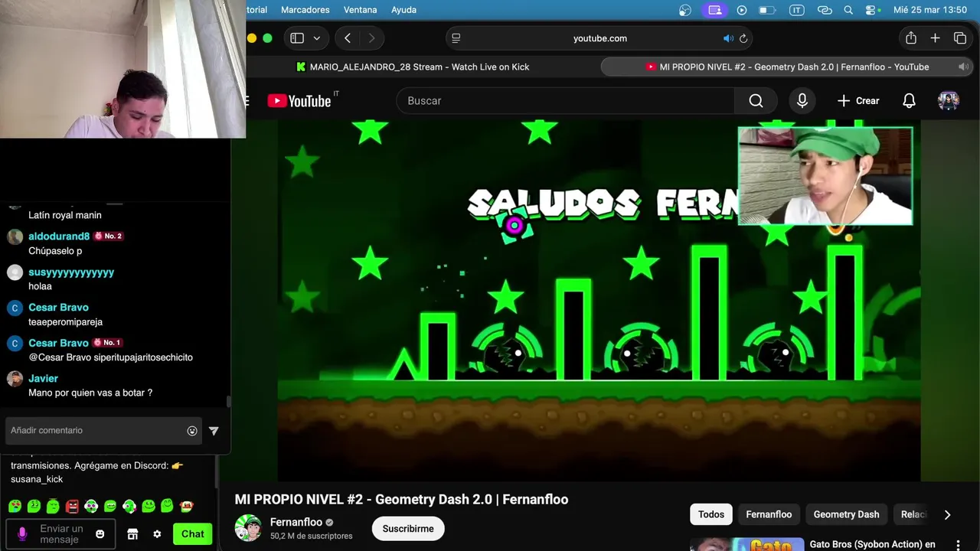Click the YouTube logo
This screenshot has width=980, height=551.
[x=299, y=101]
